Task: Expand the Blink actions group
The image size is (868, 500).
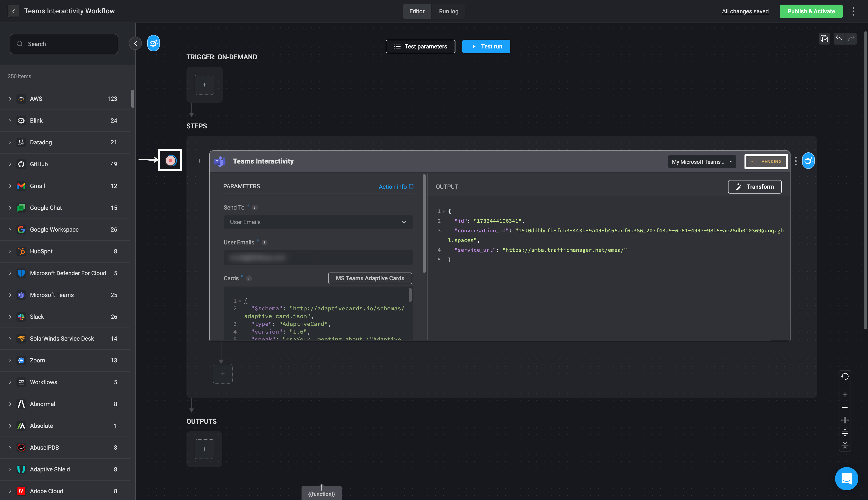Action: click(x=10, y=121)
